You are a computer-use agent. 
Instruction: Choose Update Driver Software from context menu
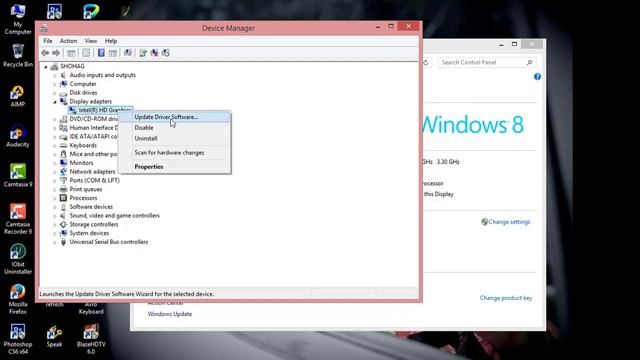175,117
